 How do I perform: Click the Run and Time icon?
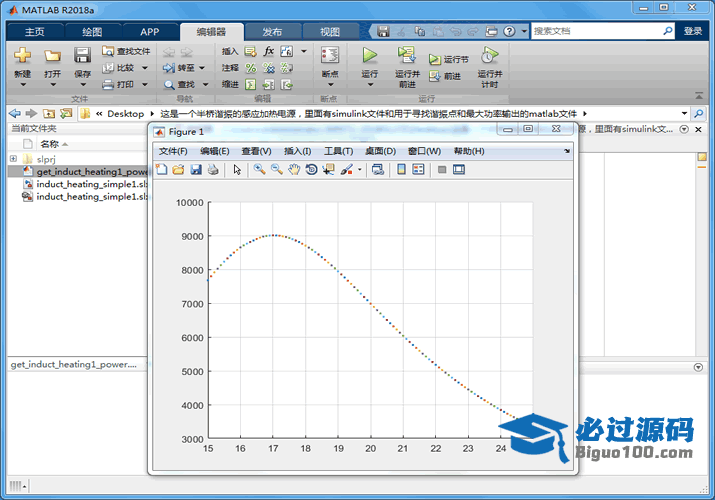[x=489, y=56]
